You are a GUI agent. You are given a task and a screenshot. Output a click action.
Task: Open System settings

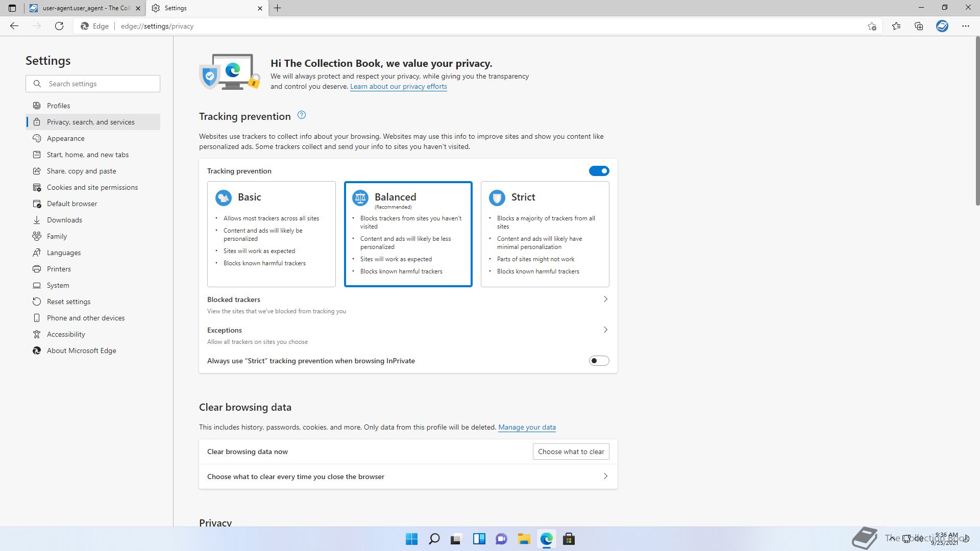pos(93,285)
